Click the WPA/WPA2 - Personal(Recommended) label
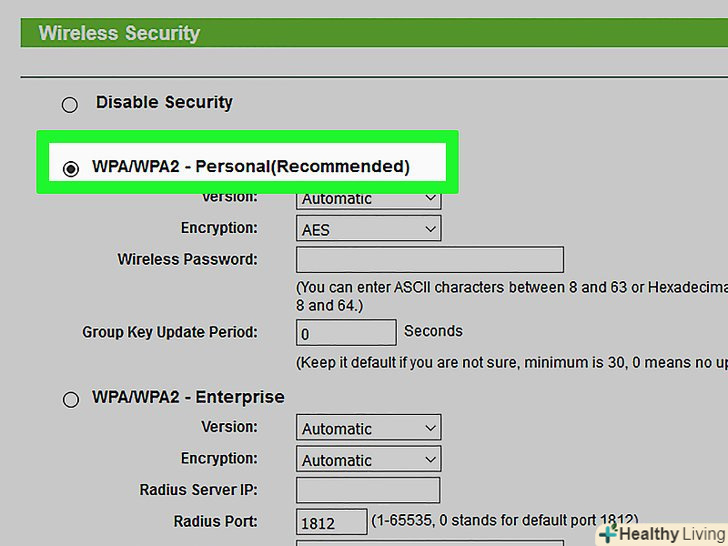Viewport: 728px width, 546px height. pyautogui.click(x=251, y=166)
